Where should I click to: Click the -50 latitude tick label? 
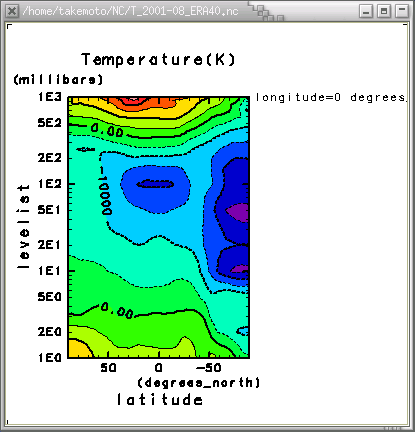coord(208,368)
